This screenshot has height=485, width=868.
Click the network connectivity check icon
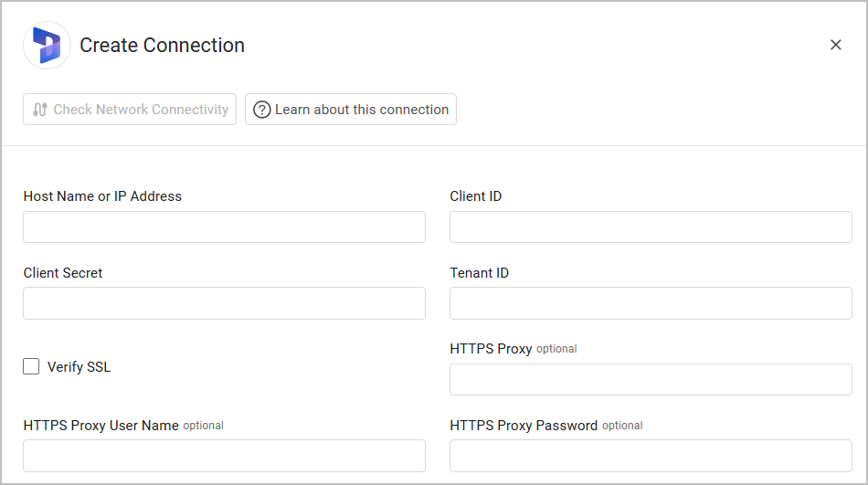click(39, 110)
